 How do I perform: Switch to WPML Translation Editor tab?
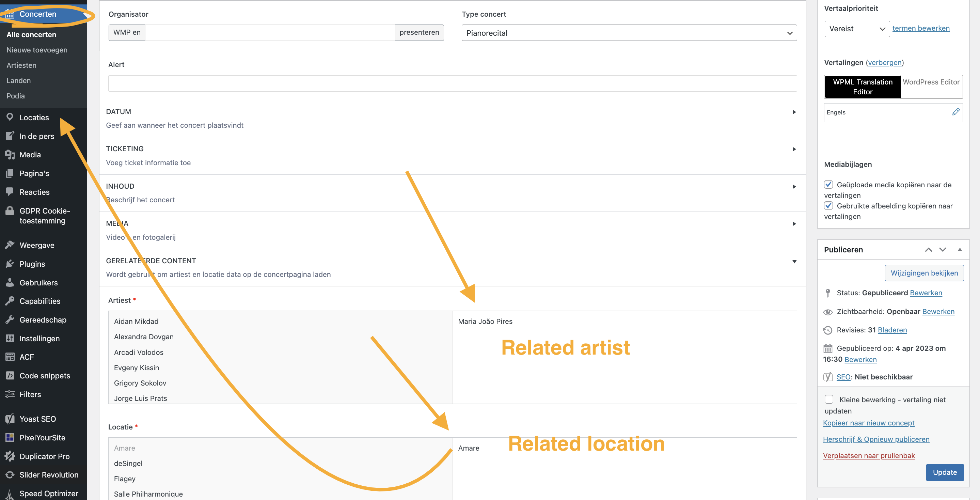pos(863,87)
